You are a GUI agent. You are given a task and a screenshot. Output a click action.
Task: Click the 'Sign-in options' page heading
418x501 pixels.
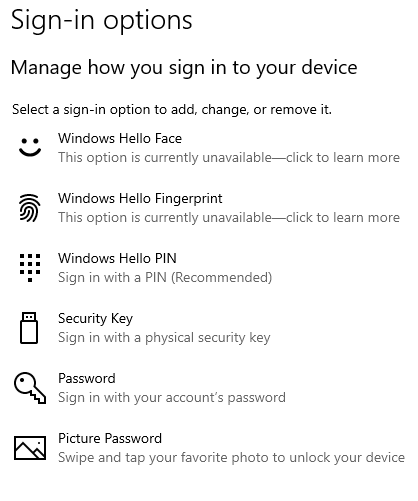pyautogui.click(x=102, y=21)
